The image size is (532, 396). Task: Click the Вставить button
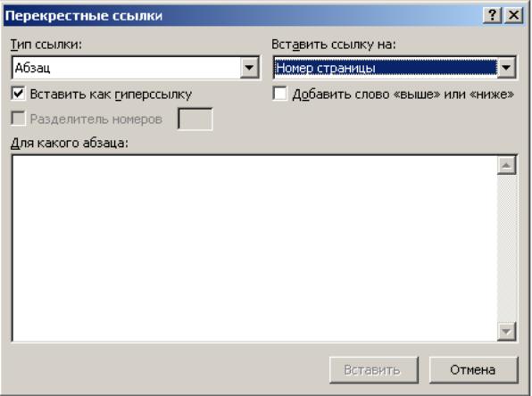coord(373,370)
